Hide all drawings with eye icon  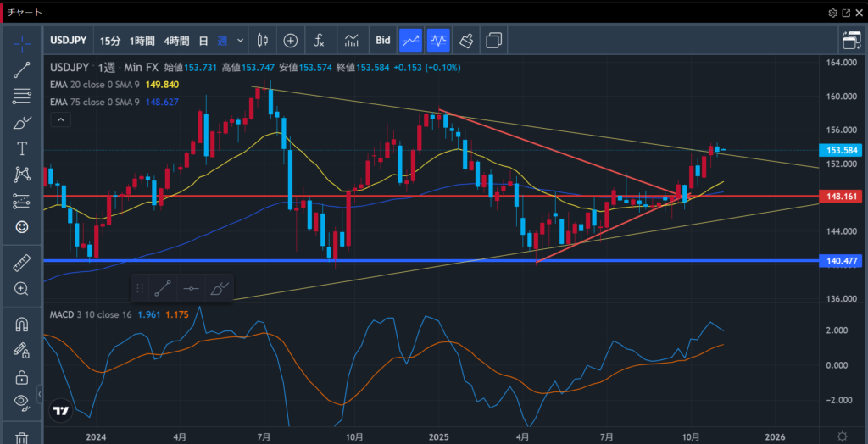(22, 402)
